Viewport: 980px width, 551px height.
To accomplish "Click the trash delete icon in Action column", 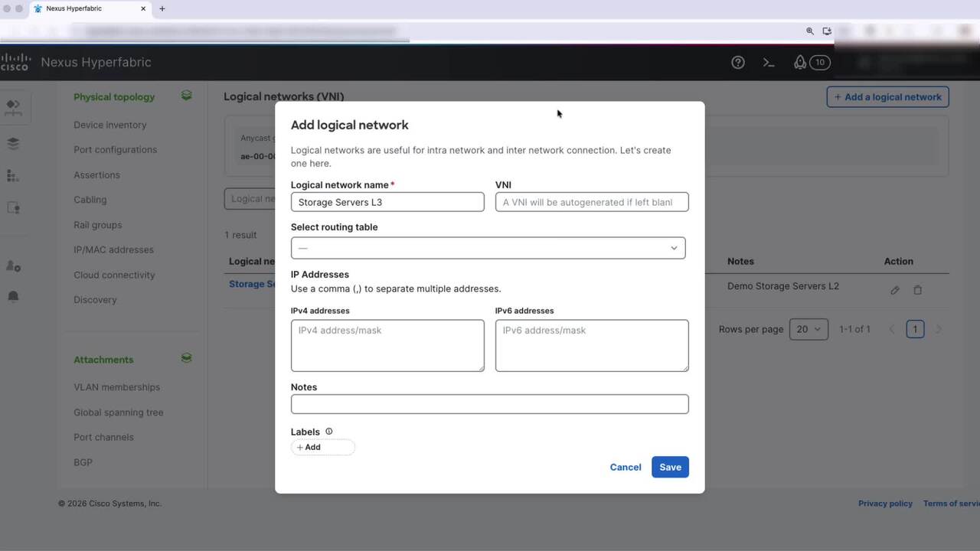I will pyautogui.click(x=917, y=290).
